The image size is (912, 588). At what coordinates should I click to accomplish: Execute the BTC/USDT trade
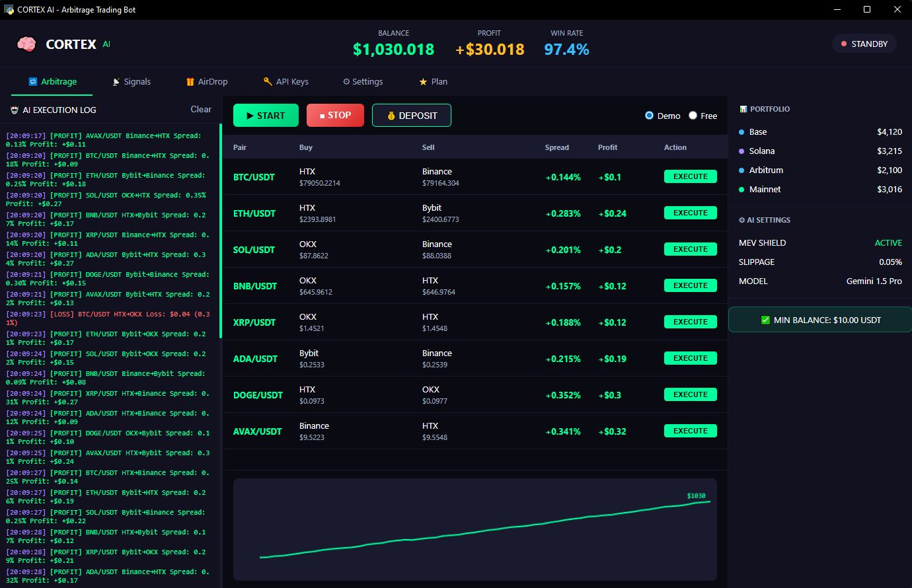click(691, 176)
